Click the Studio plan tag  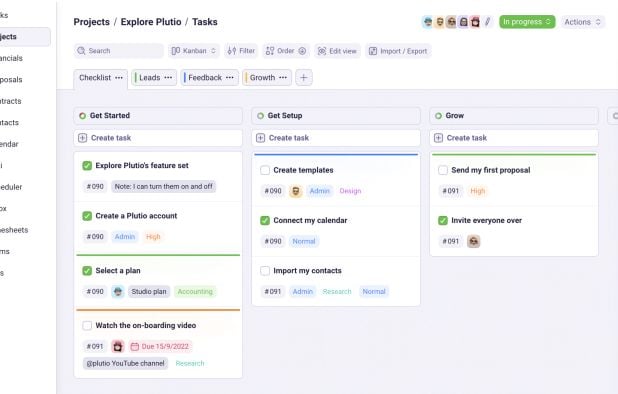(149, 292)
